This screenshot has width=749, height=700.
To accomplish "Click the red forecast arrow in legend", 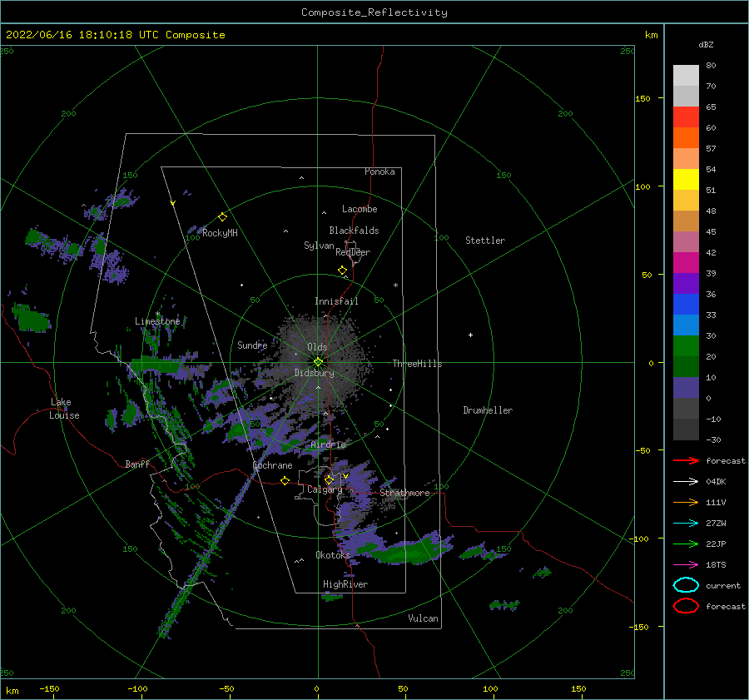I will [686, 460].
